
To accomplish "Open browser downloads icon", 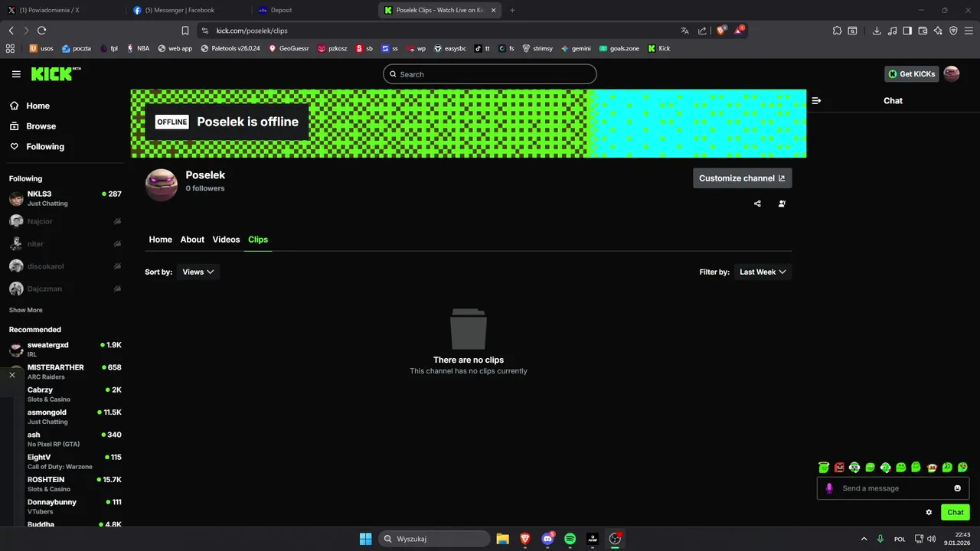I will click(877, 31).
